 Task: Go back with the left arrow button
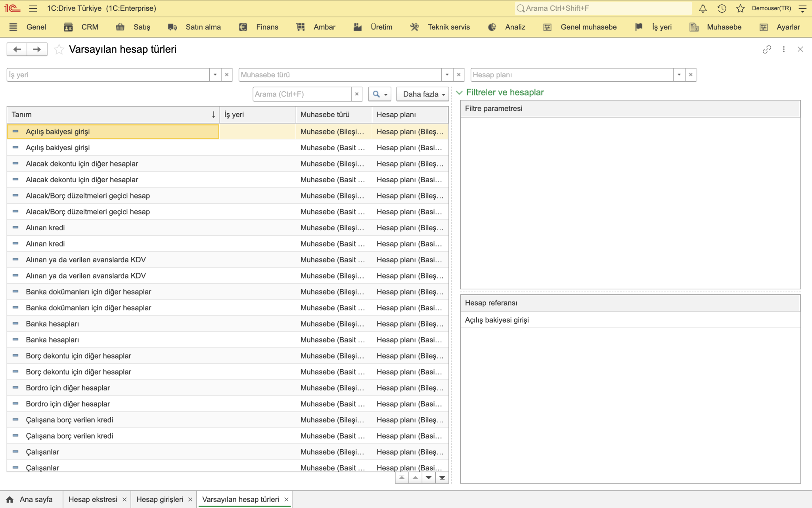pos(17,50)
